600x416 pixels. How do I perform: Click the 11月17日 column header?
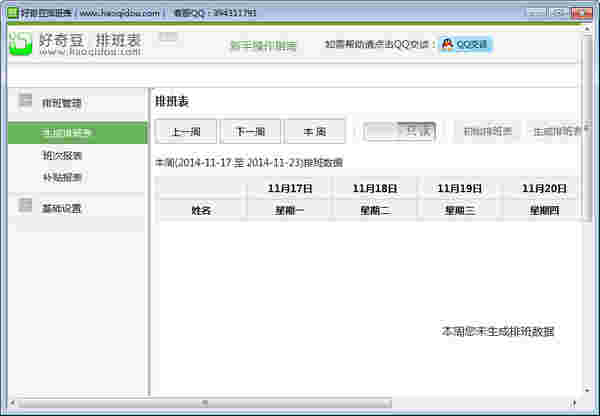click(x=290, y=188)
